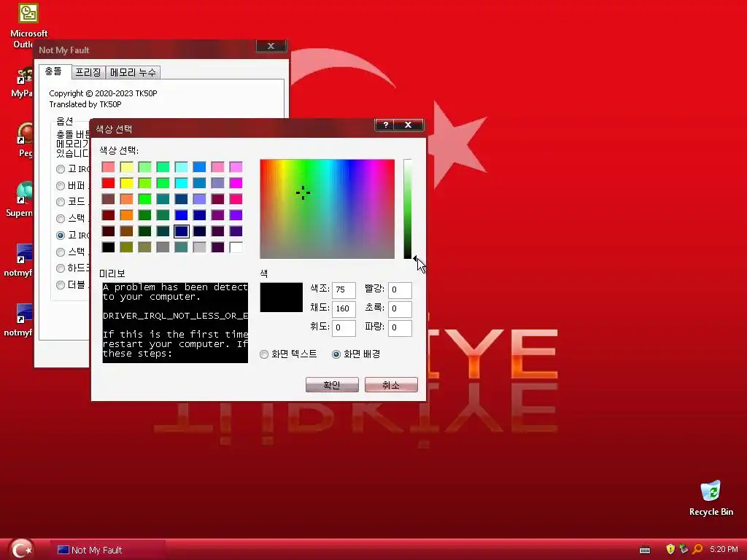Click the keyboard icon in system tray
Screen dimensions: 747x560
[645, 550]
